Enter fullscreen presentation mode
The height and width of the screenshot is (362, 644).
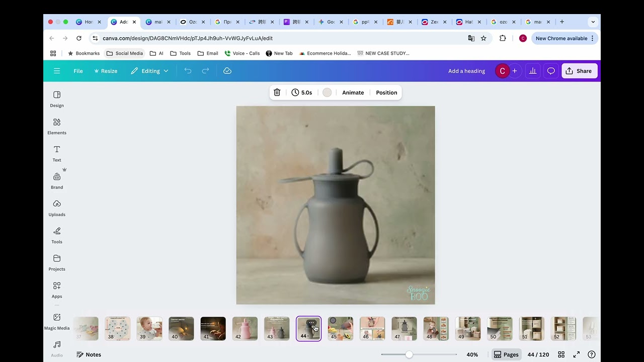click(x=577, y=354)
